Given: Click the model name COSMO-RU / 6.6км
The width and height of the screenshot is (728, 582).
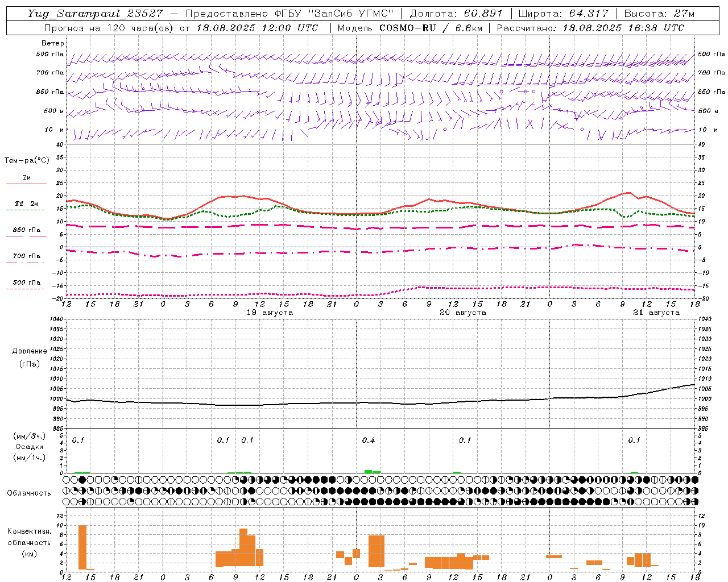Looking at the screenshot, I should click(431, 28).
